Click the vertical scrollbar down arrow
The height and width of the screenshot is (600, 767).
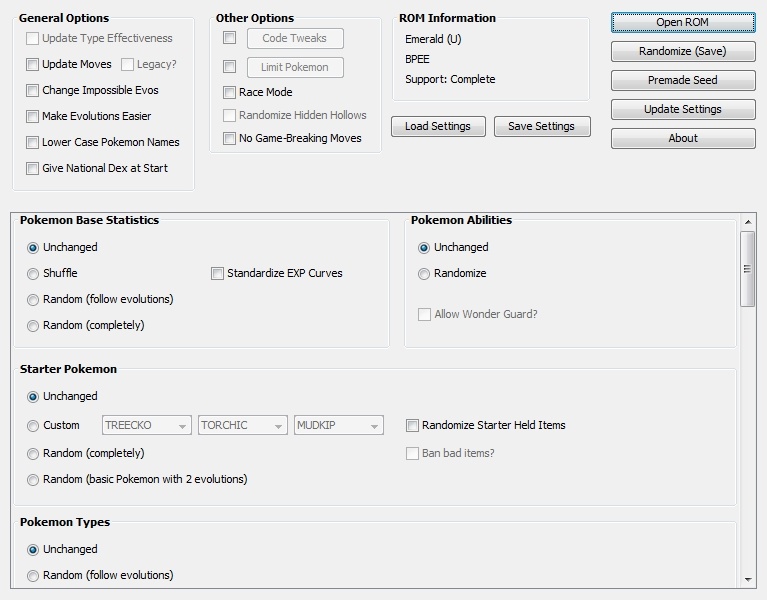pyautogui.click(x=747, y=580)
